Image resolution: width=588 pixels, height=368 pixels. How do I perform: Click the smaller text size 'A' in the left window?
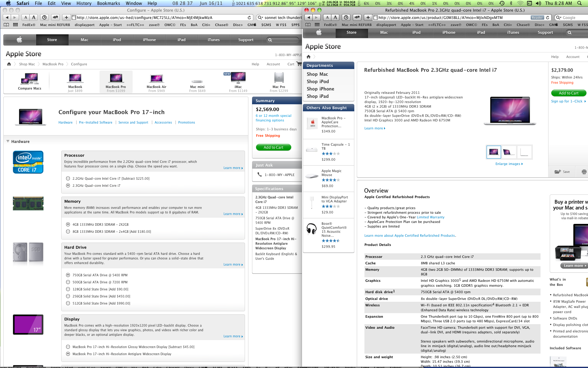26,17
